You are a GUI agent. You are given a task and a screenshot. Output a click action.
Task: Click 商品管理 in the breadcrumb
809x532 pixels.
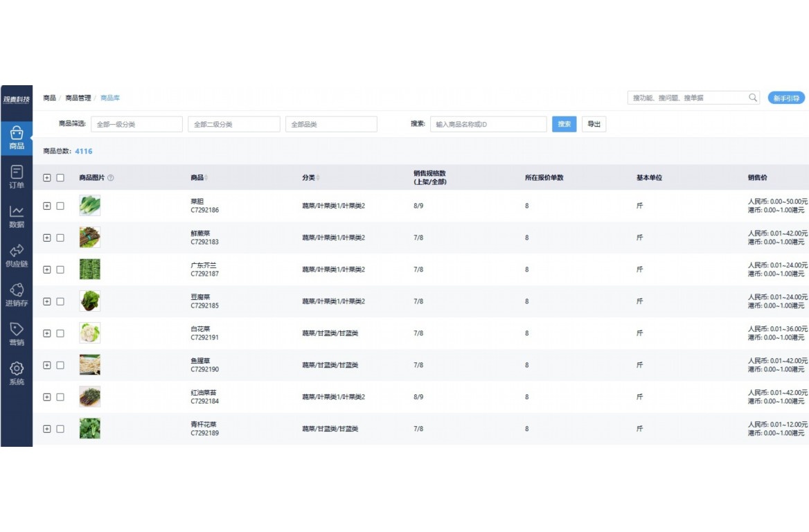pyautogui.click(x=78, y=98)
